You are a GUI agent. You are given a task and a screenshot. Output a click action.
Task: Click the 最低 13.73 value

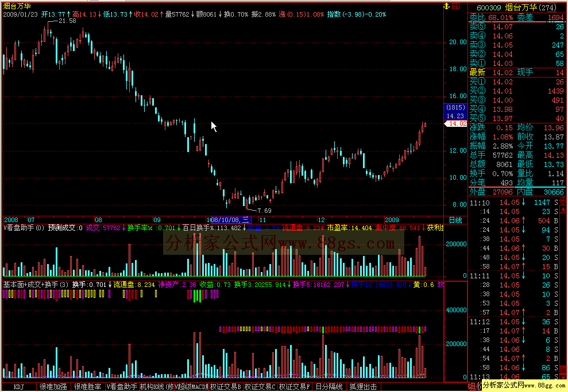coord(554,164)
